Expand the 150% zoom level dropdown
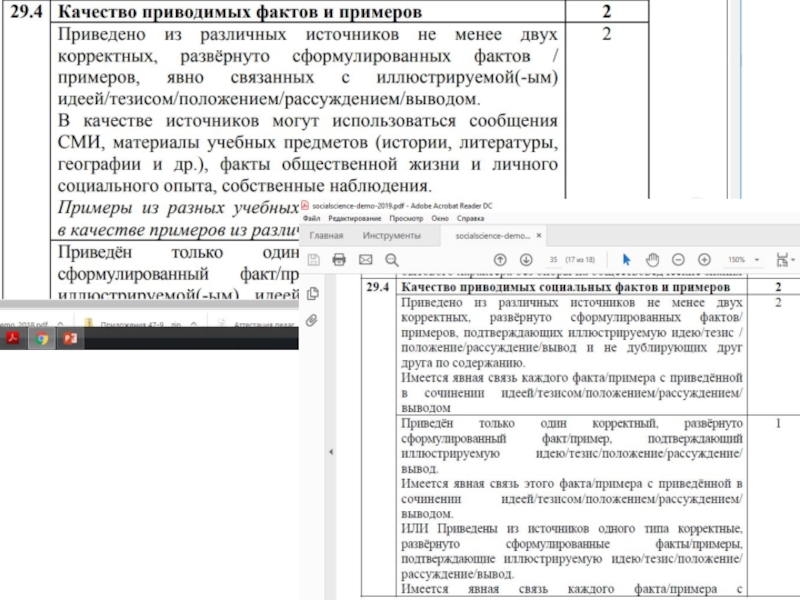Screen dimensions: 800x600 740,259
